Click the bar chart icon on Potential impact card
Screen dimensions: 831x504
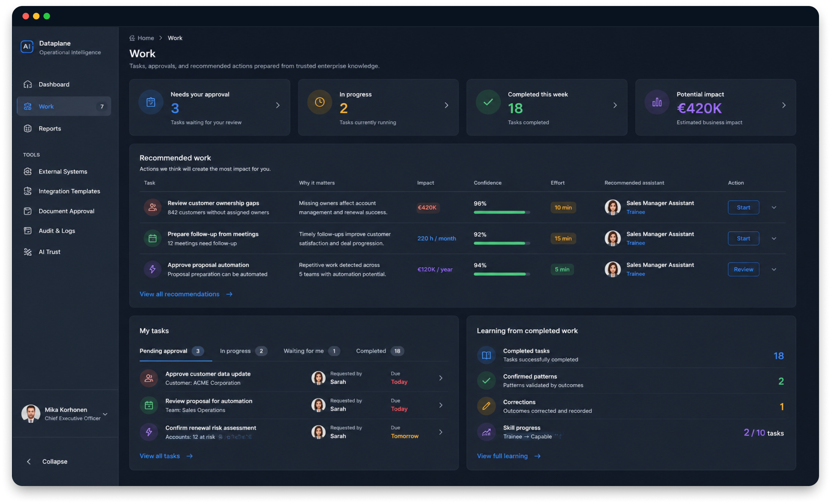point(657,102)
